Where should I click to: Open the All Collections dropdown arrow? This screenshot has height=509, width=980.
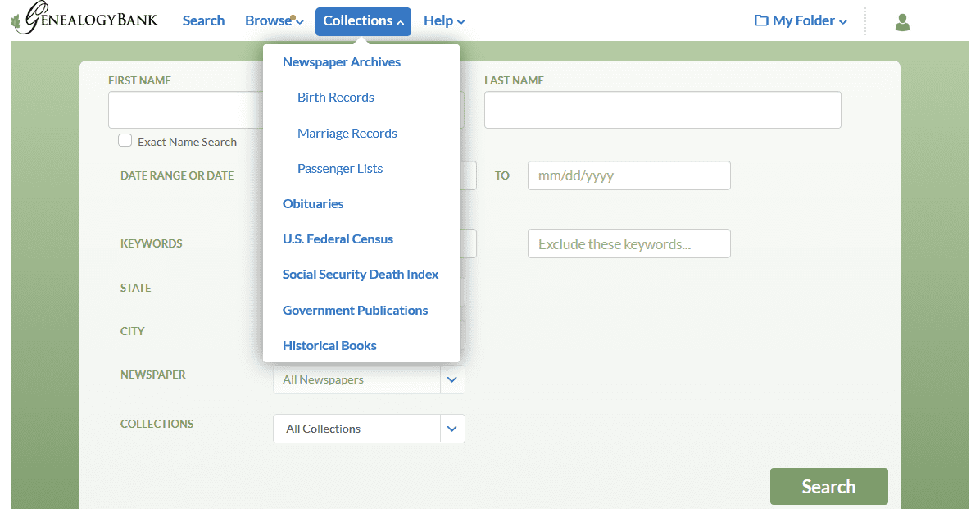pyautogui.click(x=451, y=429)
